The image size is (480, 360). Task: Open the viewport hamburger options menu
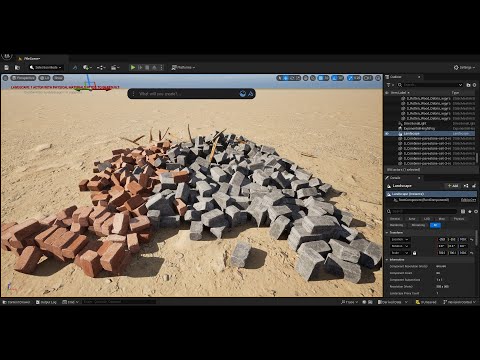[x=5, y=78]
